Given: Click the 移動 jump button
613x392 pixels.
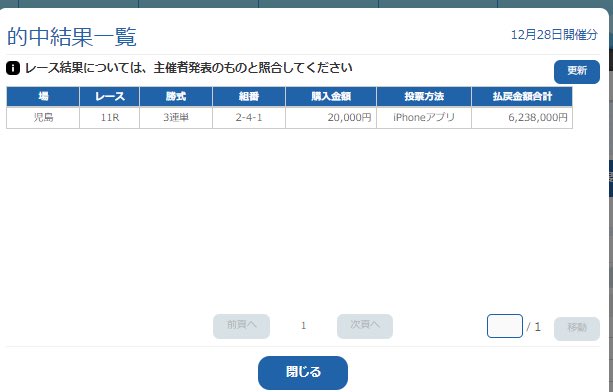Looking at the screenshot, I should coord(577,328).
